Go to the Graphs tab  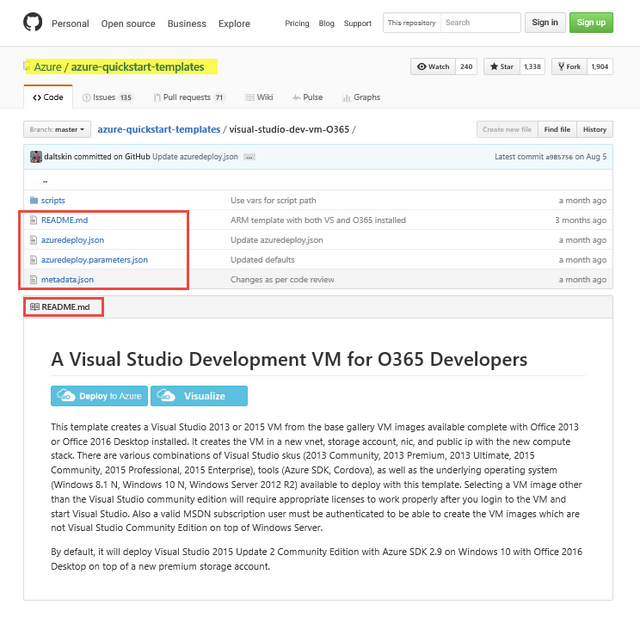tap(361, 98)
